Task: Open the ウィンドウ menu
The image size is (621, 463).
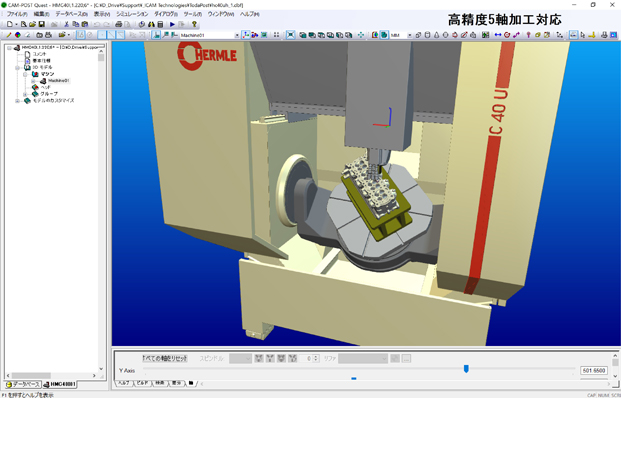Action: [221, 14]
